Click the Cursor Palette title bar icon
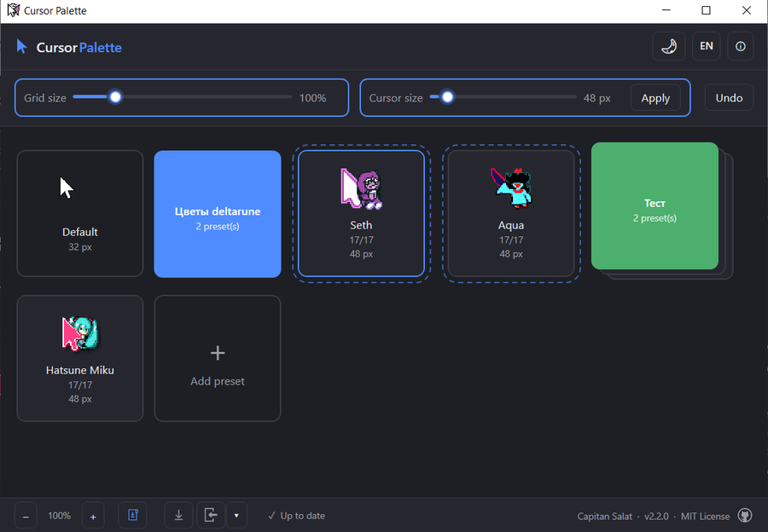Viewport: 768px width, 532px height. [13, 10]
